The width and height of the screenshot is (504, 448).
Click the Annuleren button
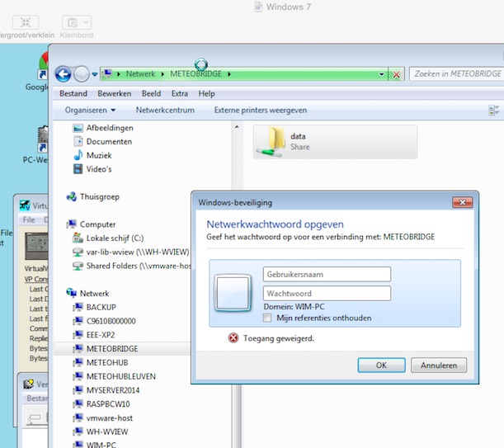439,365
